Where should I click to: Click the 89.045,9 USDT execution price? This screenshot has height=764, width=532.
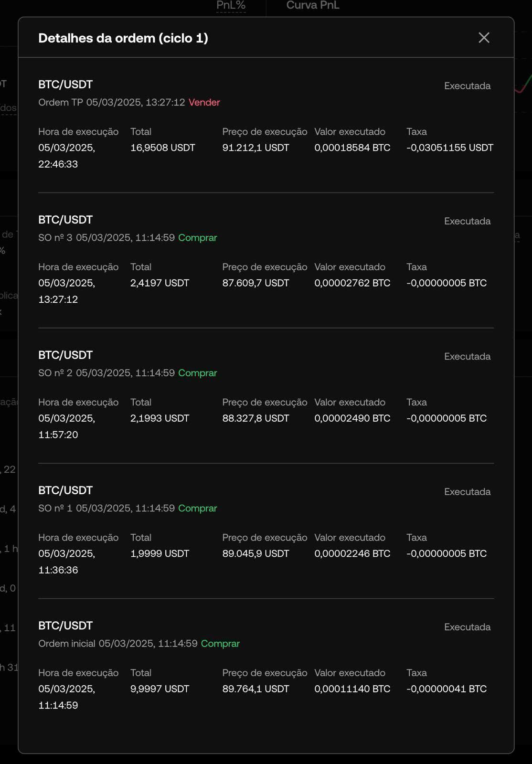point(255,553)
